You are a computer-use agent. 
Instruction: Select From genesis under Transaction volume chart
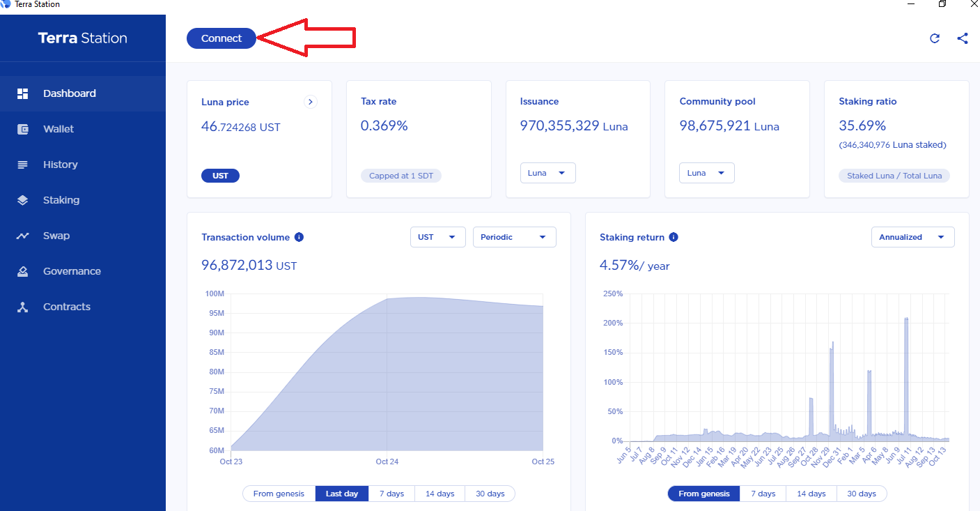279,494
